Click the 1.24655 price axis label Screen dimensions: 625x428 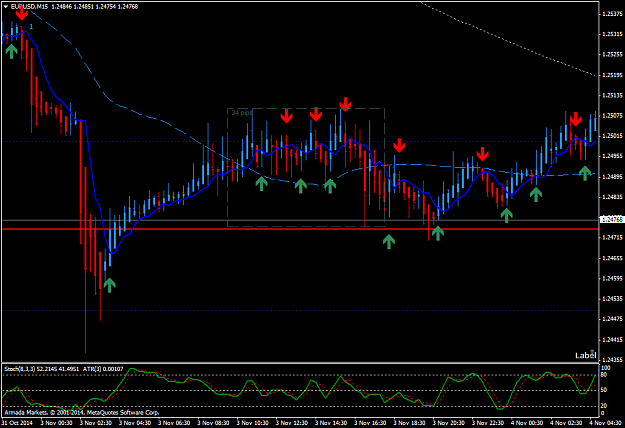pos(612,258)
